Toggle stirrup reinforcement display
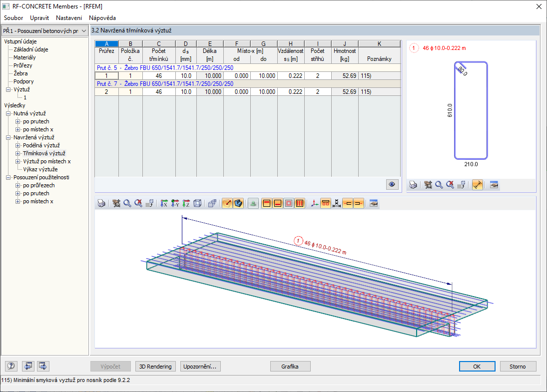 click(x=300, y=203)
